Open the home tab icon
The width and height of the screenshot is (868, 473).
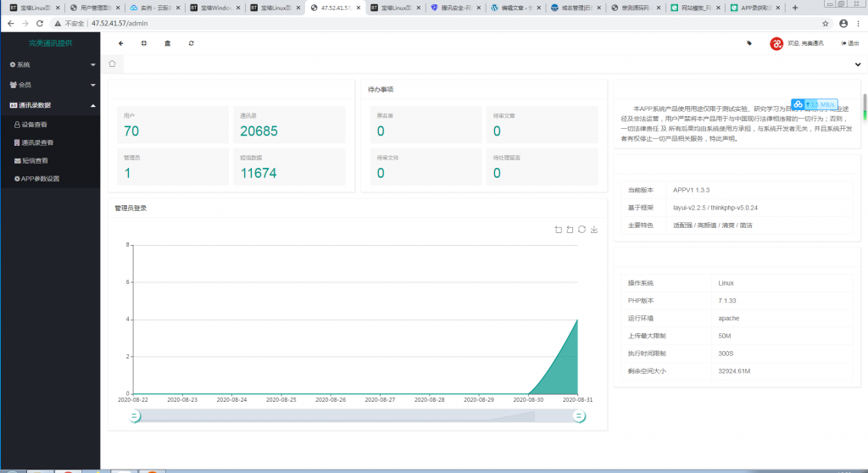click(x=112, y=64)
